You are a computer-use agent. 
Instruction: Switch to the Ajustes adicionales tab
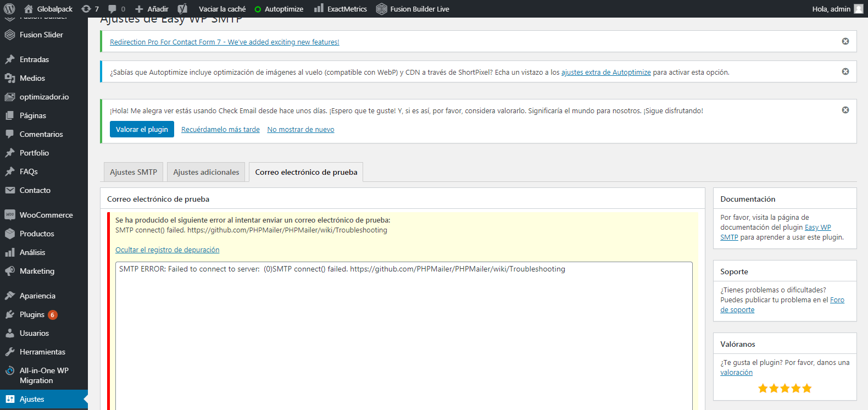pyautogui.click(x=206, y=172)
